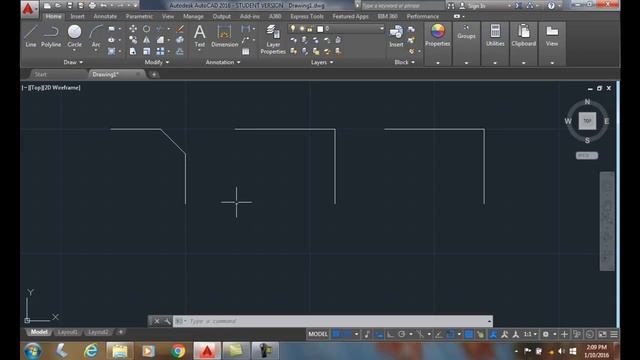640x360 pixels.
Task: Add a new drawing tab with plus
Action: [x=154, y=74]
